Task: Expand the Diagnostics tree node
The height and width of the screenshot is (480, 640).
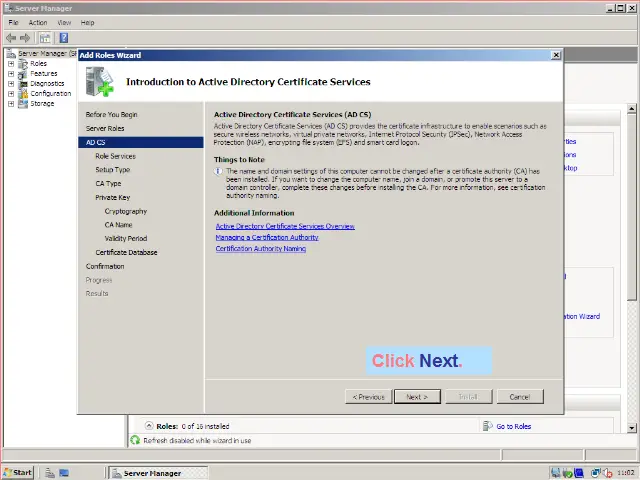Action: coord(11,84)
